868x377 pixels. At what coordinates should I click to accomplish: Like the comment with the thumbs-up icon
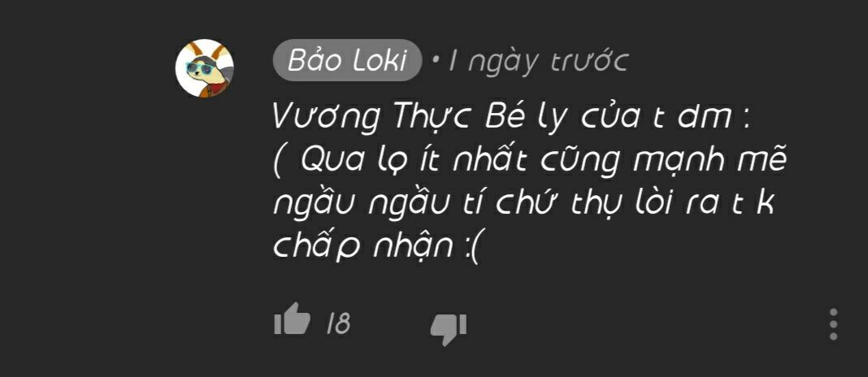pos(292,319)
